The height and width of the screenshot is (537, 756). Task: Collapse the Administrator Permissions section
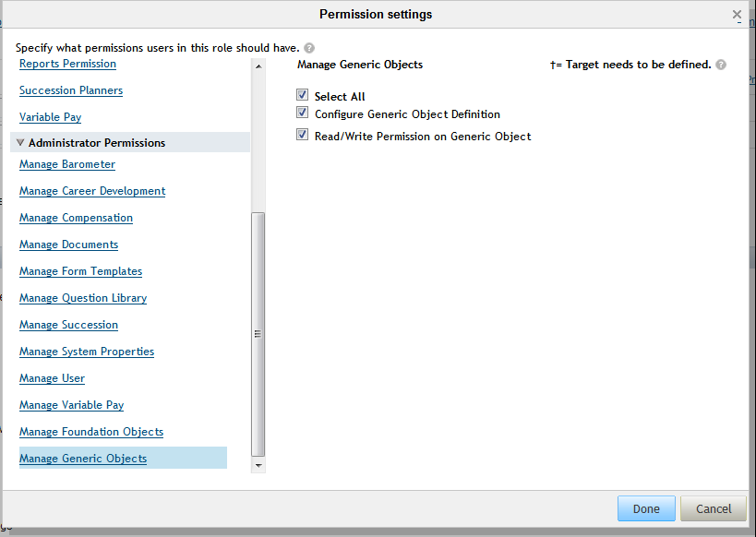(x=20, y=143)
